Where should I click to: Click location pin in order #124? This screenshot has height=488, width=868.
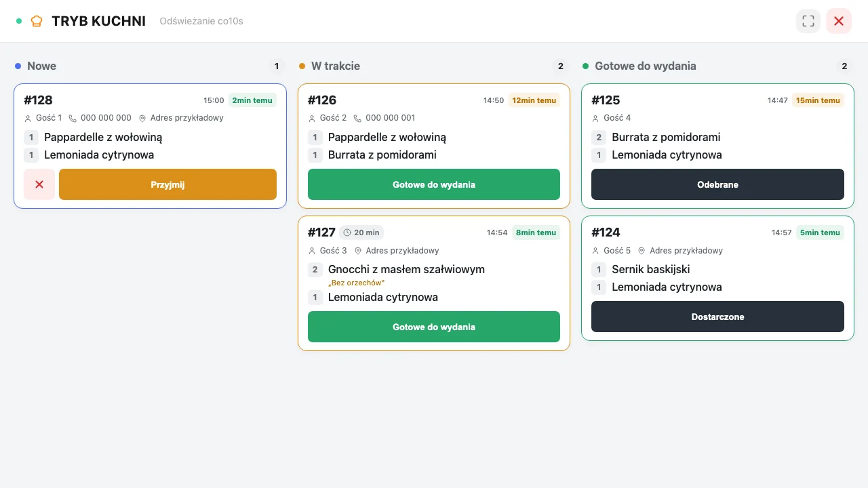tap(642, 251)
